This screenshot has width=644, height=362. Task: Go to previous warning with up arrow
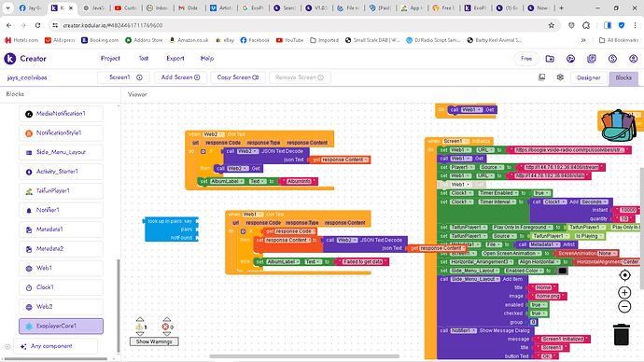140,319
